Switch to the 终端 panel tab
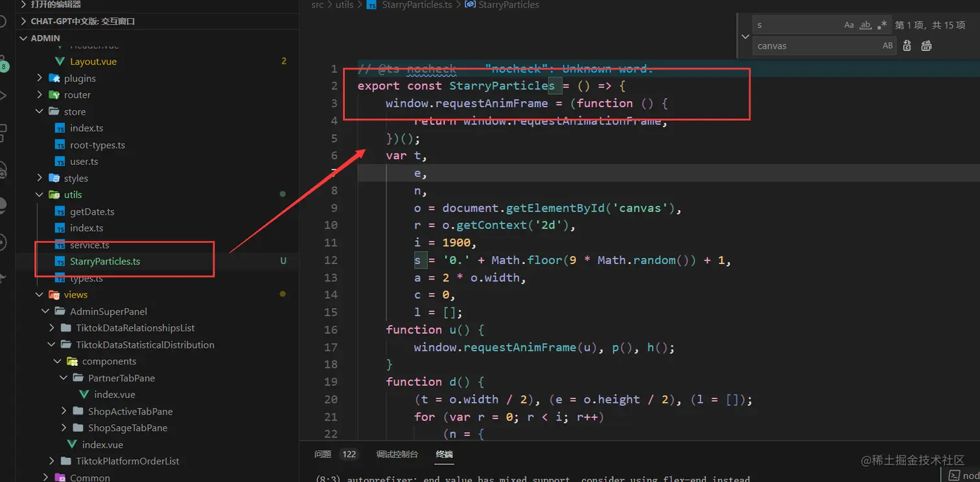 [x=445, y=454]
